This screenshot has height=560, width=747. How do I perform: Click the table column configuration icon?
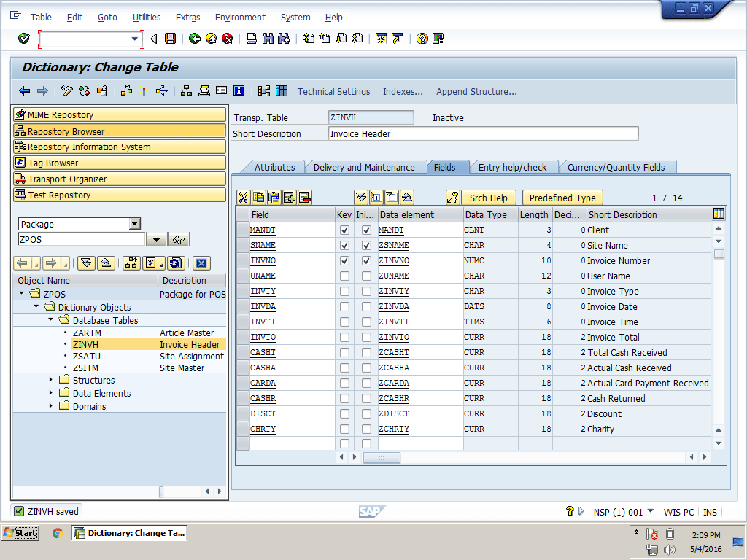tap(719, 214)
